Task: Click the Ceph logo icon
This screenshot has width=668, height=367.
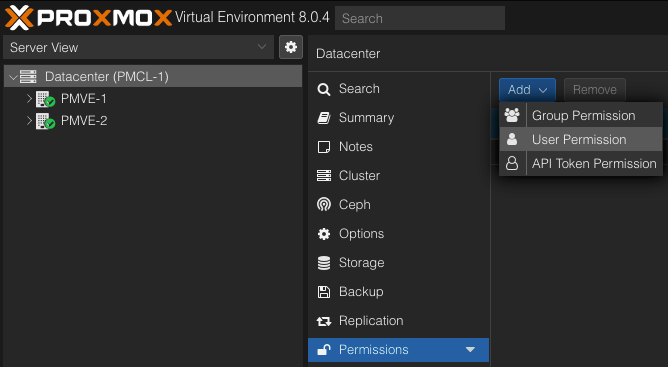Action: pyautogui.click(x=324, y=205)
